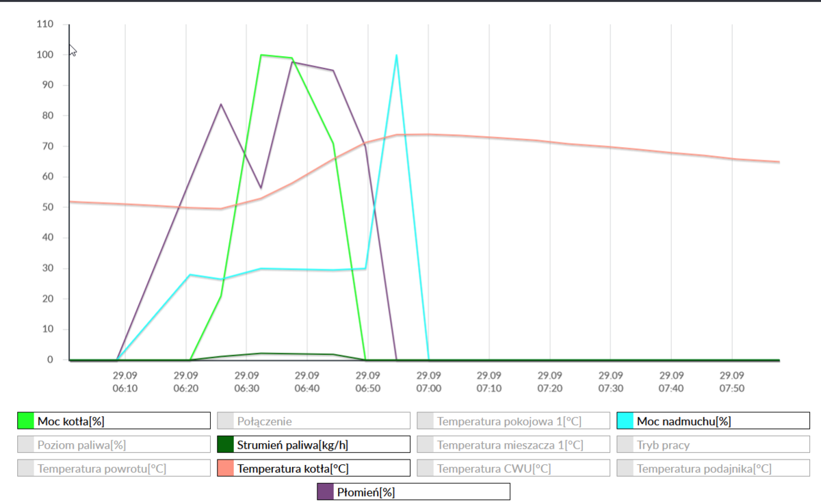Viewport: 821px width, 504px height.
Task: Click the dark green Strumień paliwa swatch
Action: (225, 445)
